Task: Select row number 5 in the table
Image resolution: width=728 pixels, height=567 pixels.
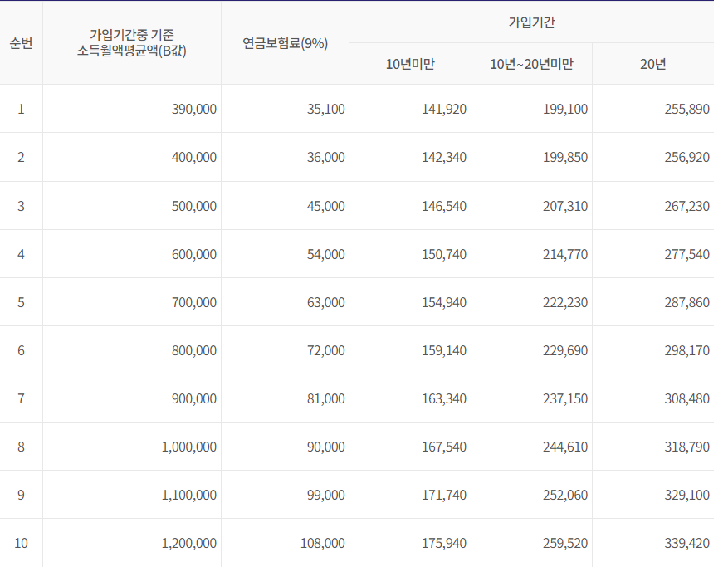Action: click(21, 302)
